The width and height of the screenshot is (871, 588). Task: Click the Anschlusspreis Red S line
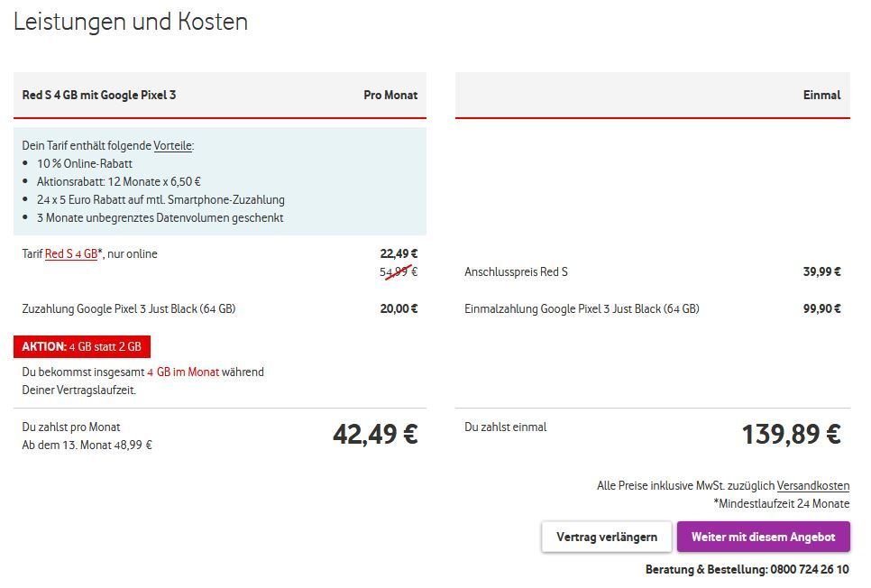pos(653,271)
